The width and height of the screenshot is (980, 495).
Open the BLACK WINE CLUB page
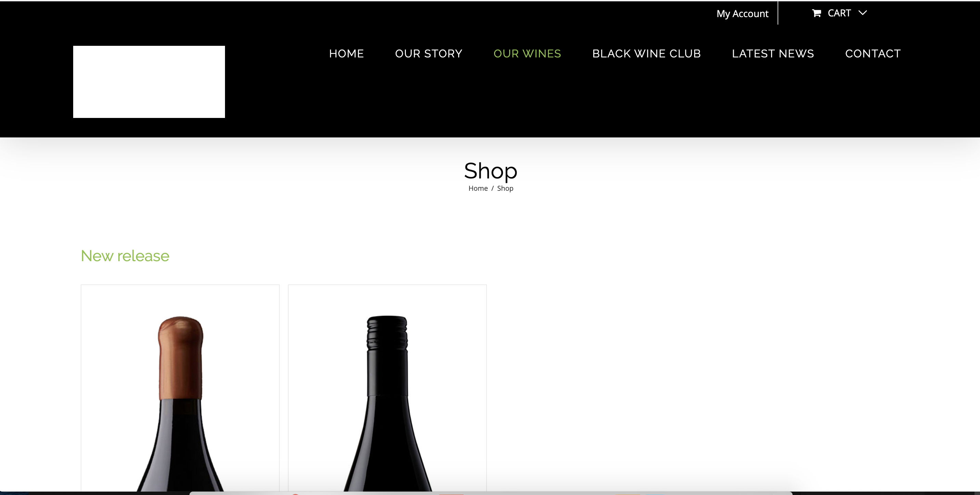pos(646,54)
